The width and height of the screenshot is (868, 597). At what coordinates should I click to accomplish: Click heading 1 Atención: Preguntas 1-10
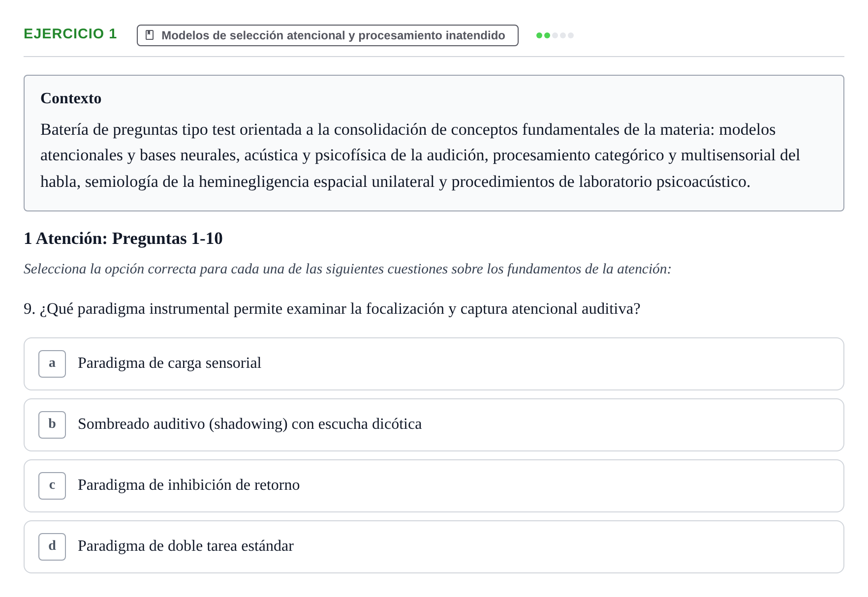coord(123,239)
